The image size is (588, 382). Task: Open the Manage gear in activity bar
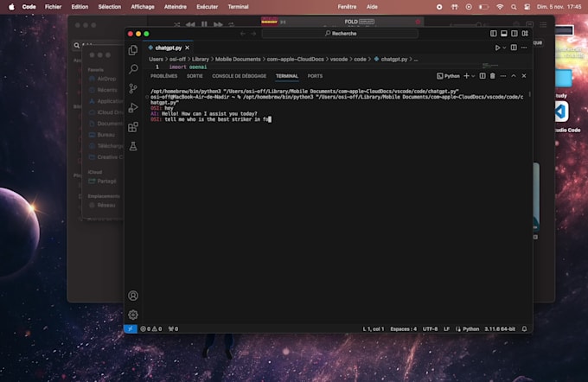(133, 315)
